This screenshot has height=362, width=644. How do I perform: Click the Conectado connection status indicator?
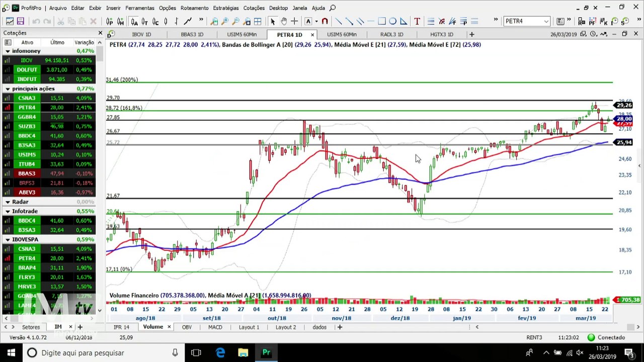pos(606,337)
